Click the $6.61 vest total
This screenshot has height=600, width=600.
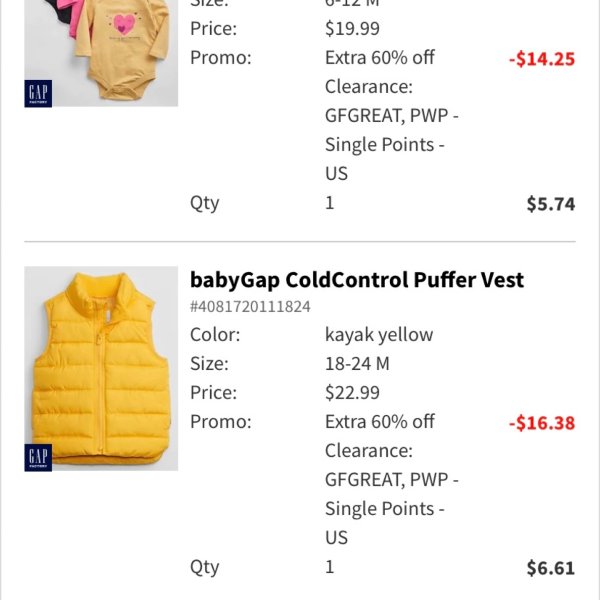551,568
